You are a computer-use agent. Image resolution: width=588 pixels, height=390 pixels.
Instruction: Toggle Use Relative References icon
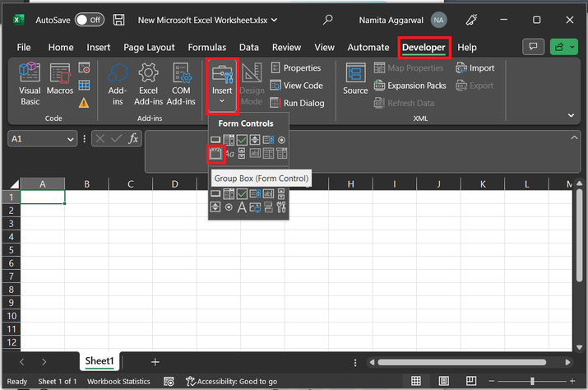(x=84, y=86)
